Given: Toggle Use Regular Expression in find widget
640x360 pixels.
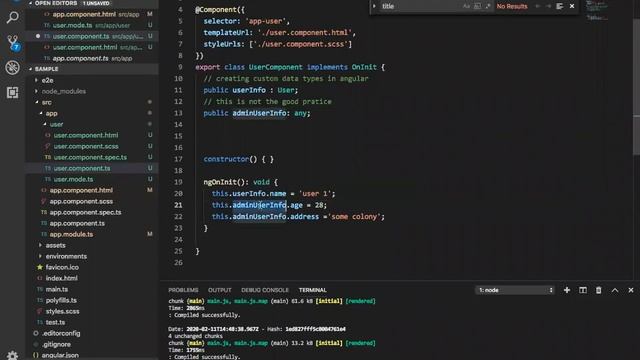Looking at the screenshot, I should point(488,6).
